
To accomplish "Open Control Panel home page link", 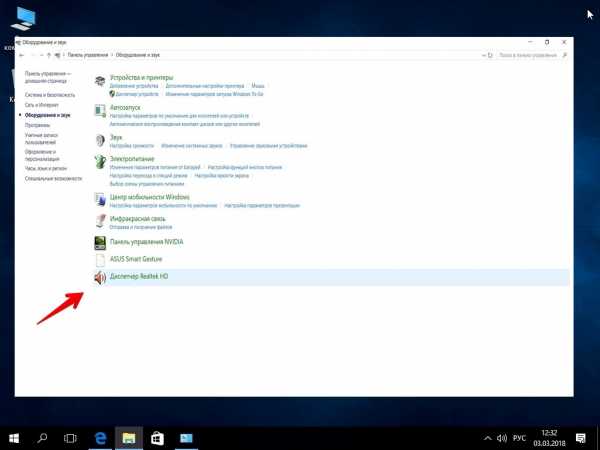I will (x=47, y=77).
